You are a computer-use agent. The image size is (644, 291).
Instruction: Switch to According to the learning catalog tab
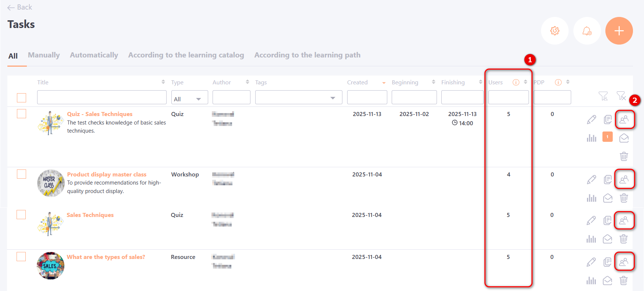[186, 55]
